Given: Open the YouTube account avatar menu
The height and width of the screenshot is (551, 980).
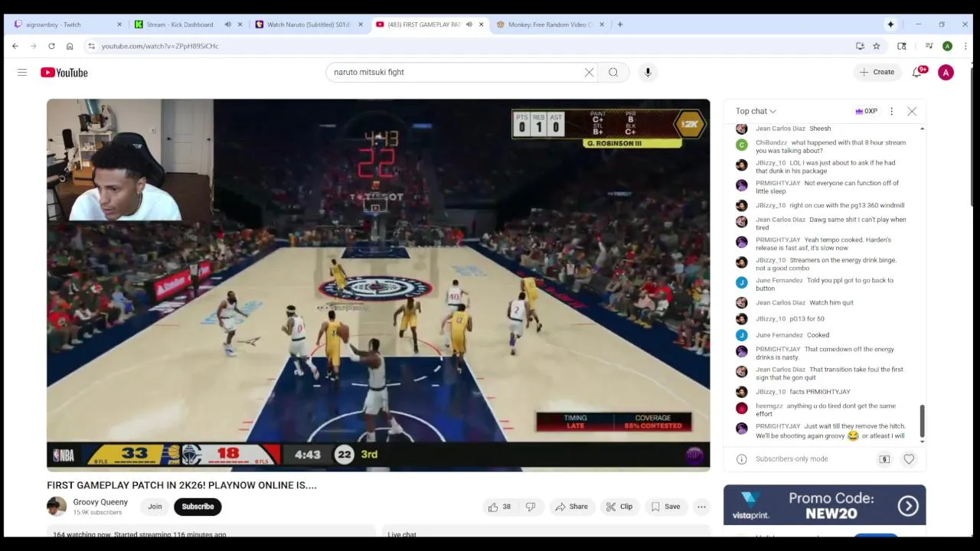Looking at the screenshot, I should (x=946, y=72).
